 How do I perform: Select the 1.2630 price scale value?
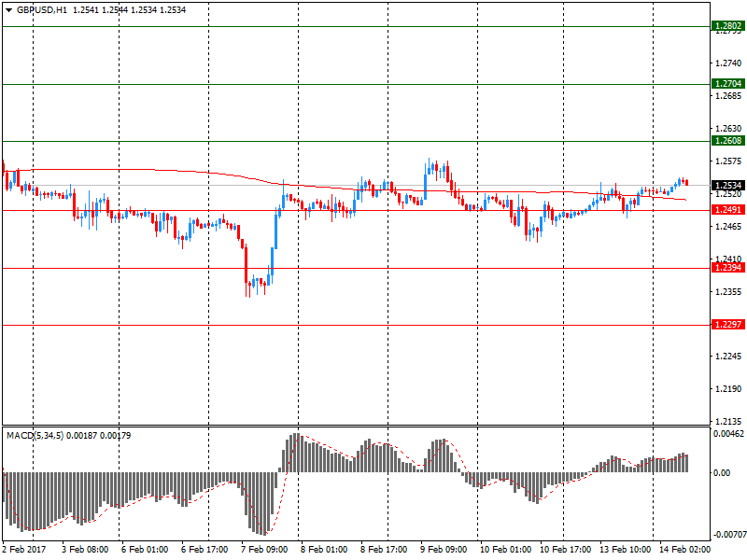click(728, 129)
